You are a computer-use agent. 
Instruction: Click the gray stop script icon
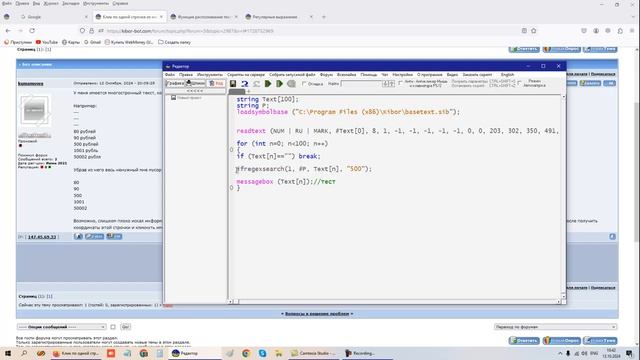click(291, 84)
